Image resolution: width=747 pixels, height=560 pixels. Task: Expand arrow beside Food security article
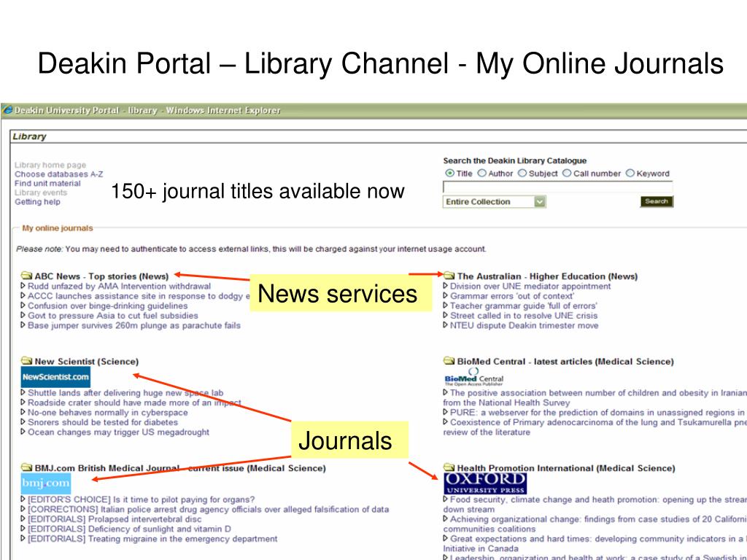click(x=446, y=499)
